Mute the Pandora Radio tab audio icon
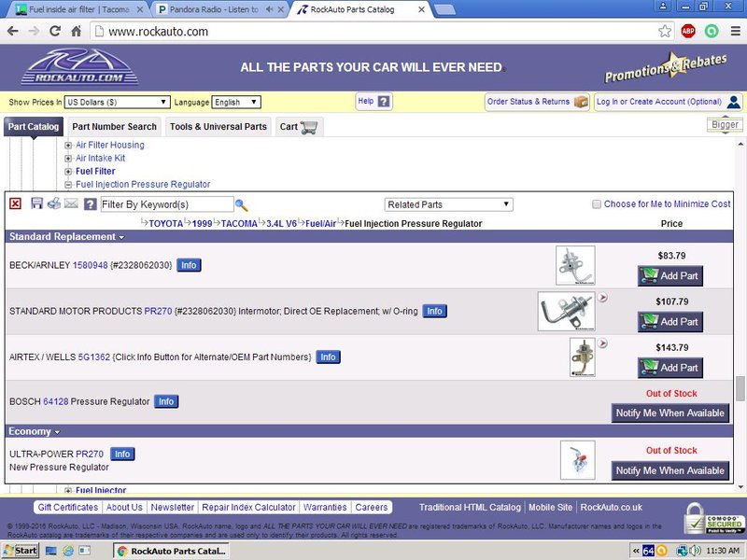The width and height of the screenshot is (747, 560). pos(269,9)
